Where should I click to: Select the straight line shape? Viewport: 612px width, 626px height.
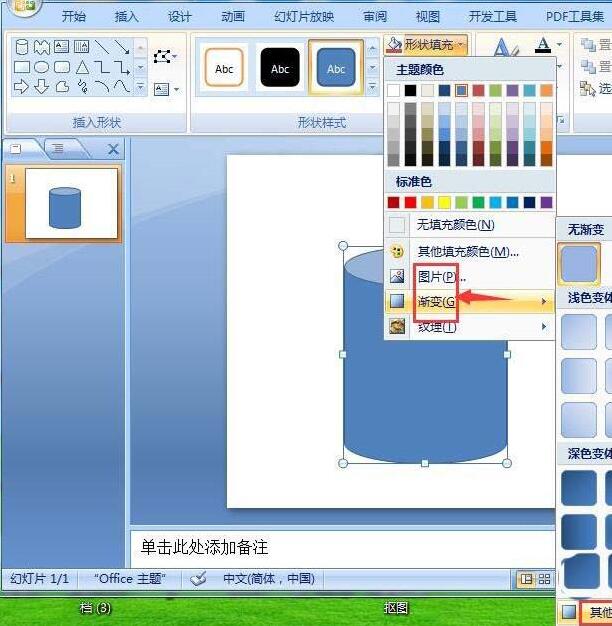pyautogui.click(x=102, y=46)
